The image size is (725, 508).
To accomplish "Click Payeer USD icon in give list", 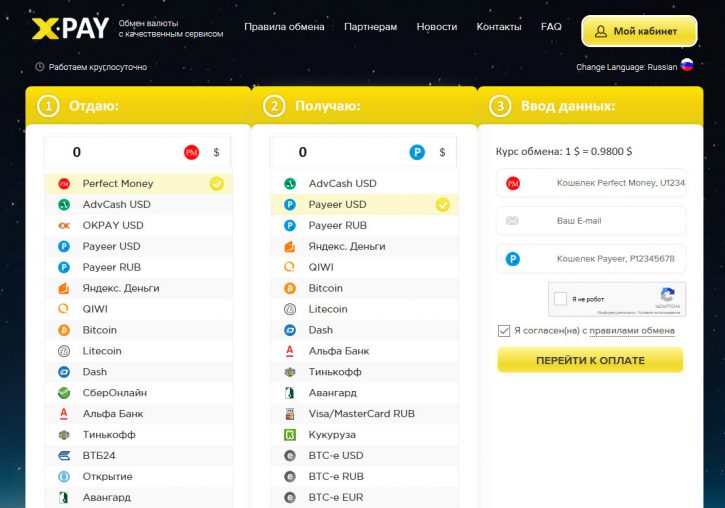I will tap(64, 246).
